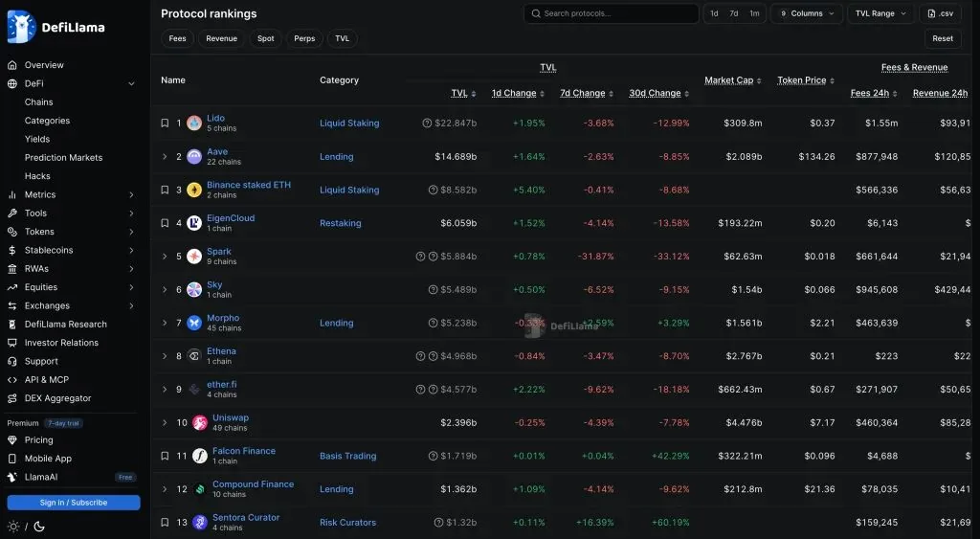Image resolution: width=980 pixels, height=539 pixels.
Task: Bookmark Binance staked ETH protocol
Action: click(x=165, y=190)
